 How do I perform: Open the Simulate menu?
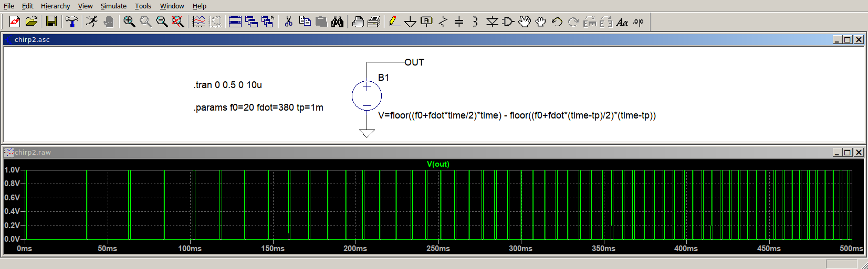point(114,6)
